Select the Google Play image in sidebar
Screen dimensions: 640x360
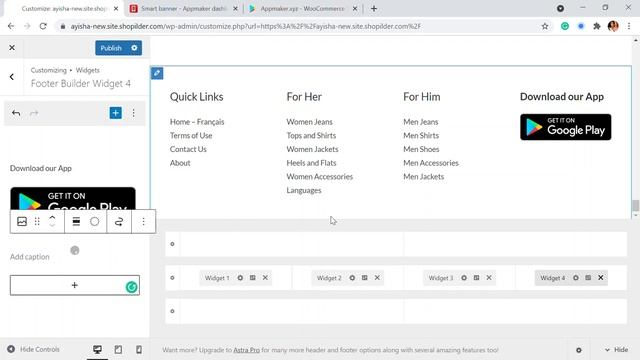coord(73,198)
